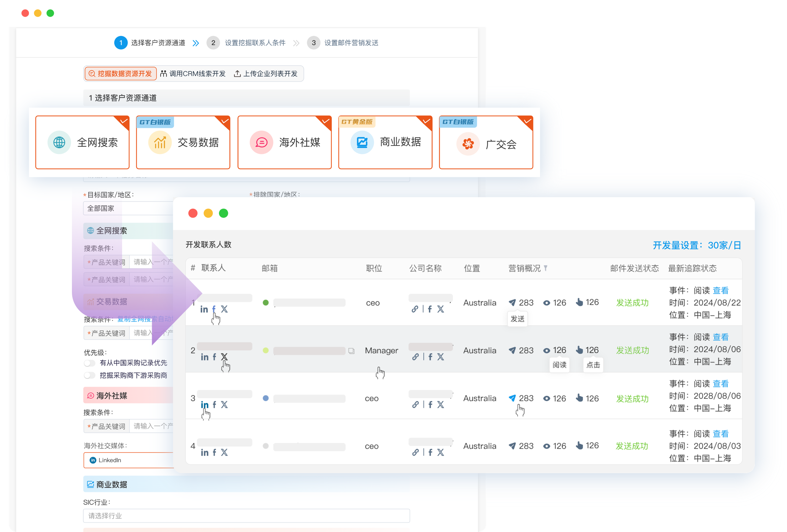Click sent paper-plane icon in row 1
Image resolution: width=787 pixels, height=532 pixels.
(x=512, y=303)
